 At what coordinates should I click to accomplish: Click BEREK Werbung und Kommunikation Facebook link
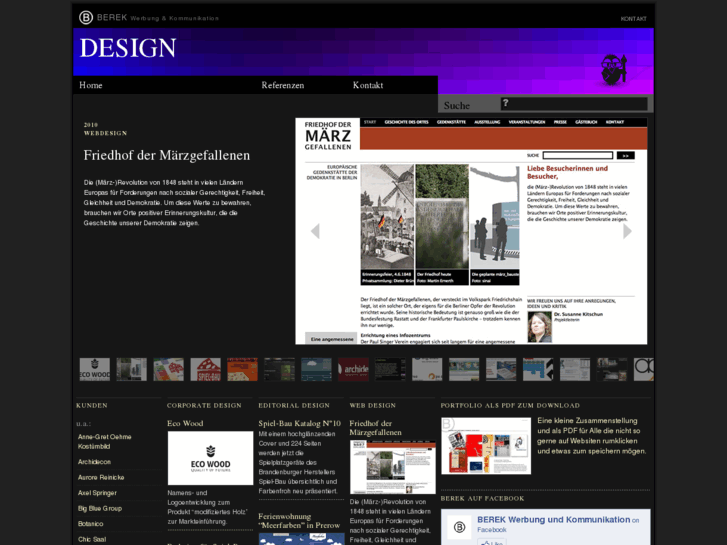554,520
